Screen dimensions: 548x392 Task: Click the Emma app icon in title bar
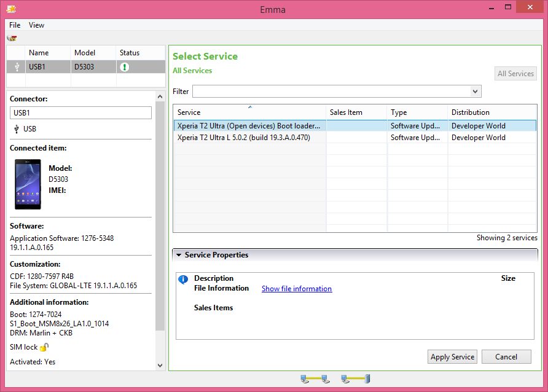coord(11,9)
